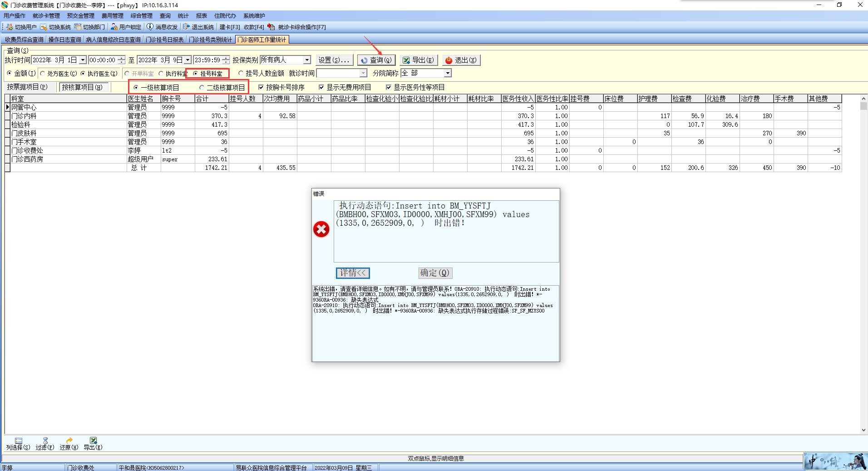Open the 费用管理 menu

[113, 16]
